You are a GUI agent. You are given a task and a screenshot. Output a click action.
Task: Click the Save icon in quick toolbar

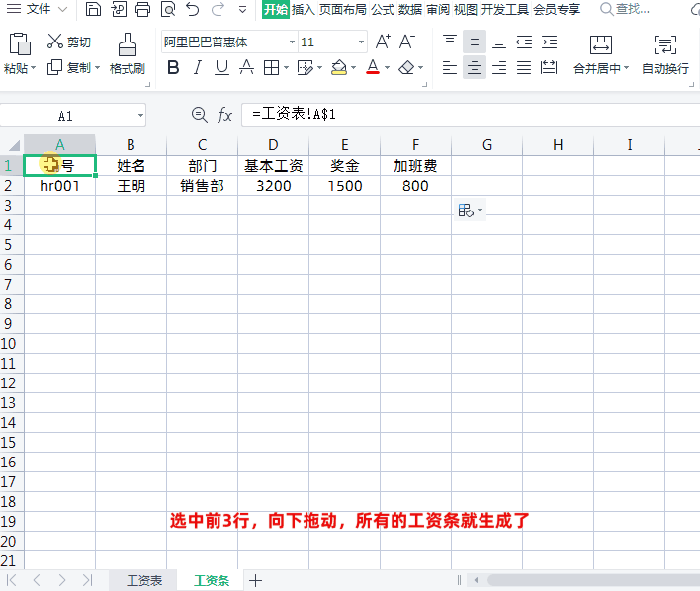coord(93,9)
